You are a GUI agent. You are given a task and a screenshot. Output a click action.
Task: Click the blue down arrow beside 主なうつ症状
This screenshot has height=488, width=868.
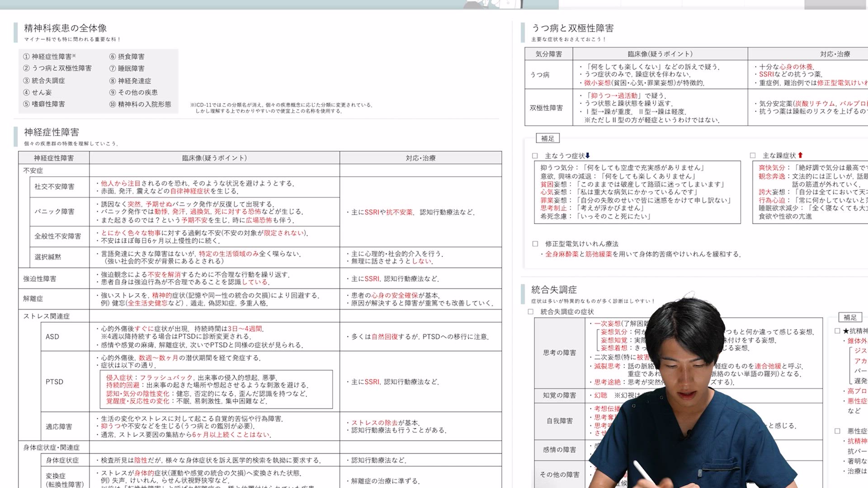tap(588, 155)
